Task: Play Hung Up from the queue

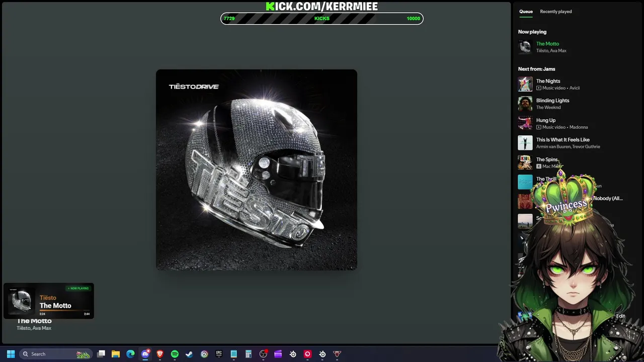Action: [x=546, y=120]
